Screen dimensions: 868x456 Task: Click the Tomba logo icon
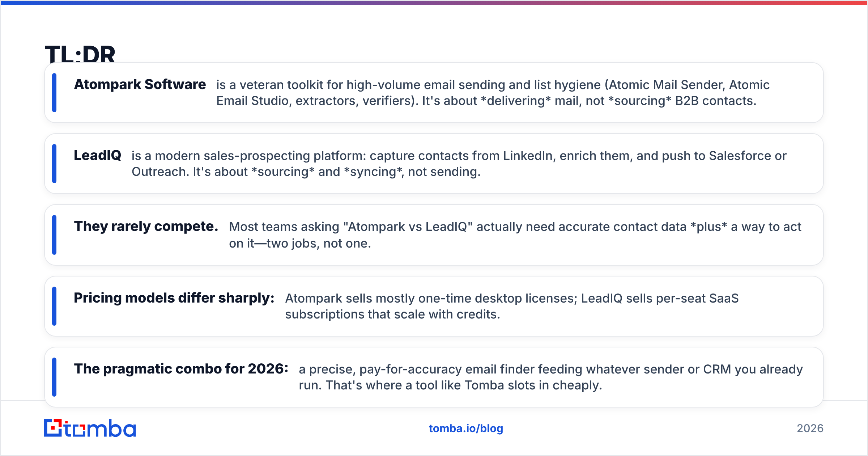[90, 428]
